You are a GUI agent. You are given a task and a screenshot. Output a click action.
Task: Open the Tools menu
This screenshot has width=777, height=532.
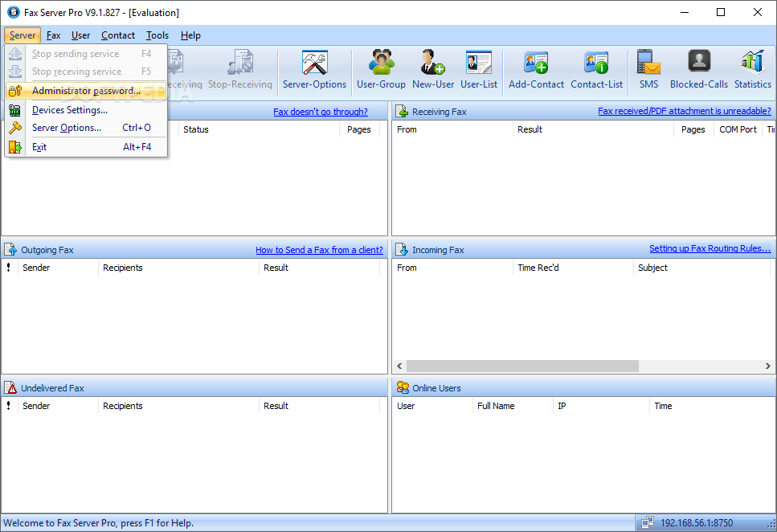tap(157, 35)
